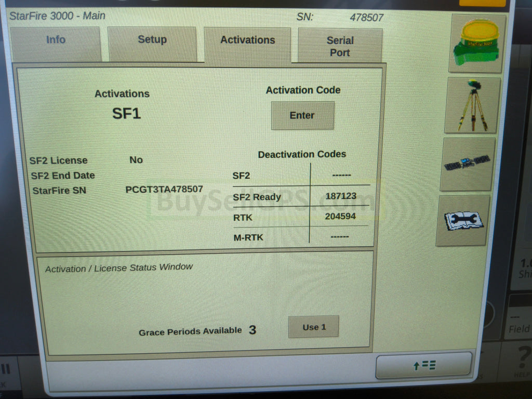Click the help question mark icon
532x399 pixels.
(523, 361)
